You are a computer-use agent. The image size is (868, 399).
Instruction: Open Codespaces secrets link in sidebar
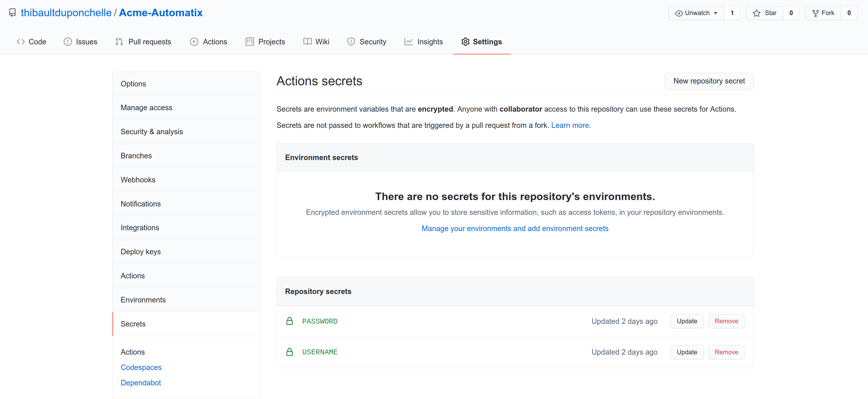click(141, 367)
